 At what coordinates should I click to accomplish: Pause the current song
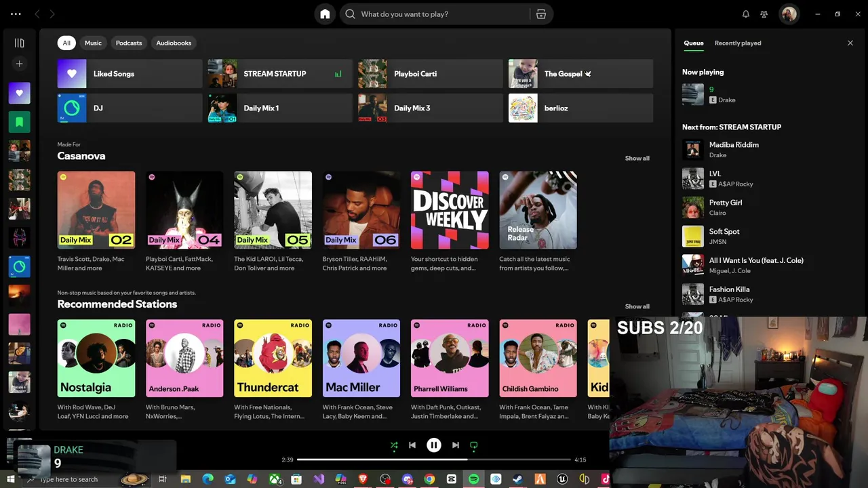(434, 445)
